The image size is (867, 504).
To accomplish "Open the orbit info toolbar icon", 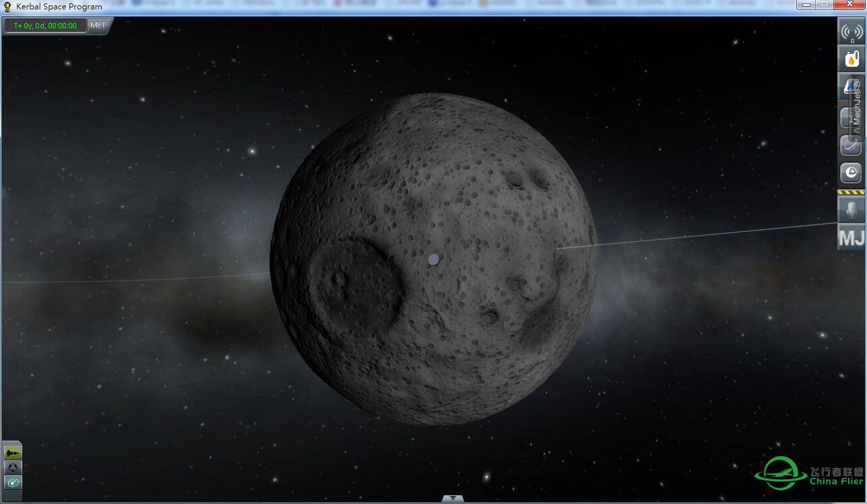I will pos(851,145).
